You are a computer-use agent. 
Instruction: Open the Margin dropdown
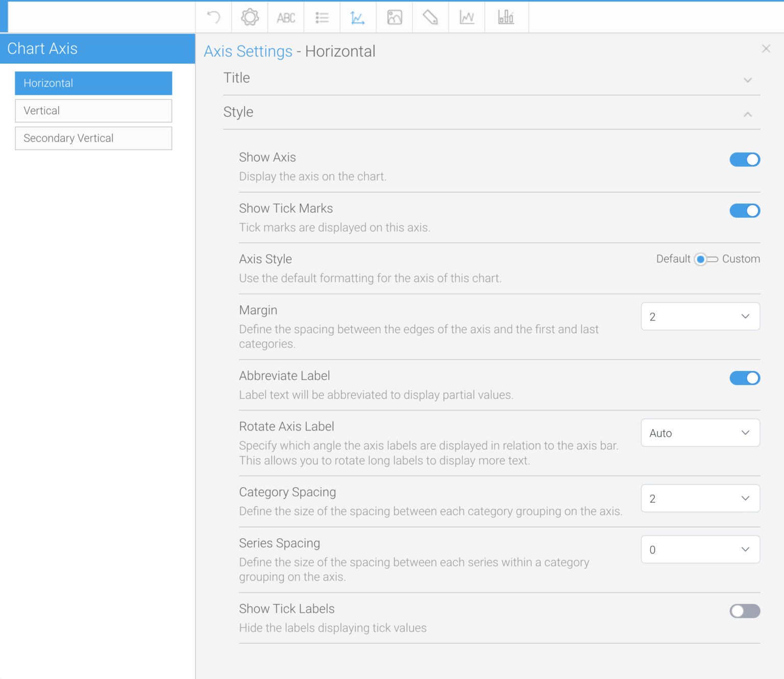(x=700, y=316)
